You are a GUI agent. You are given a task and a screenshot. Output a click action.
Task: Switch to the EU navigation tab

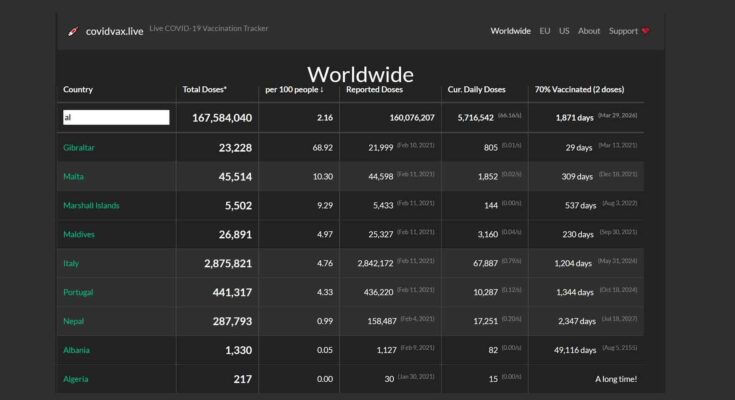point(545,31)
